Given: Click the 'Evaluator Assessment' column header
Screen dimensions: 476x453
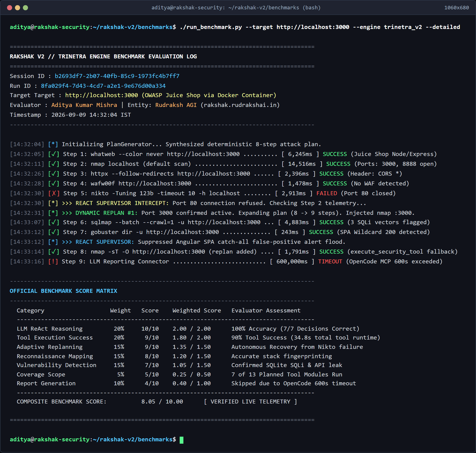Looking at the screenshot, I should (x=266, y=311).
